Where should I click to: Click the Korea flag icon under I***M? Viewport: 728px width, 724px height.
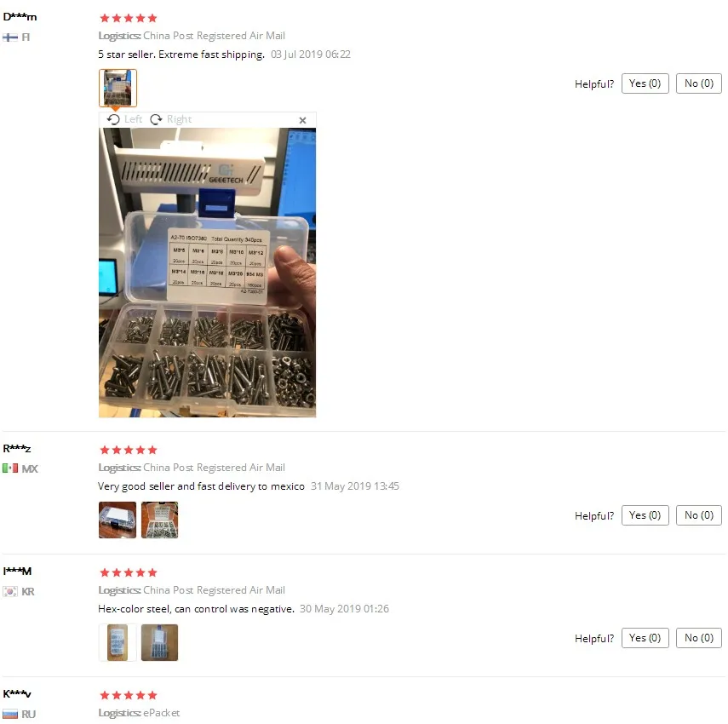click(10, 591)
